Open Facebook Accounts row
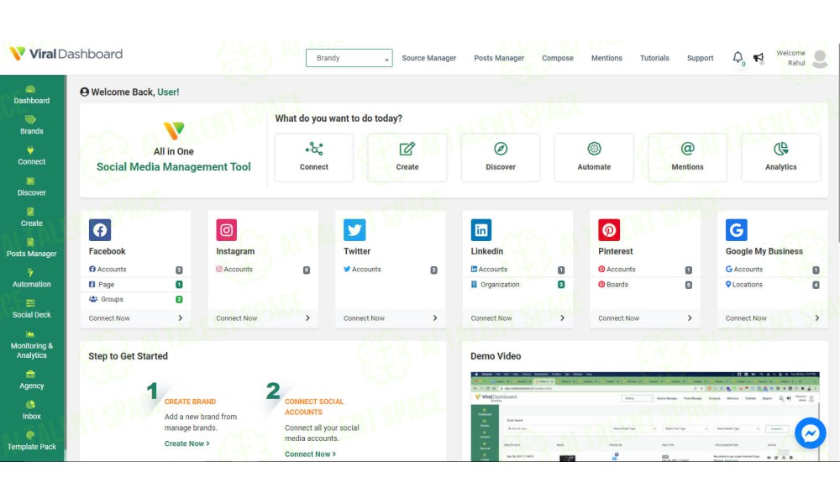840x504 pixels. tap(135, 270)
